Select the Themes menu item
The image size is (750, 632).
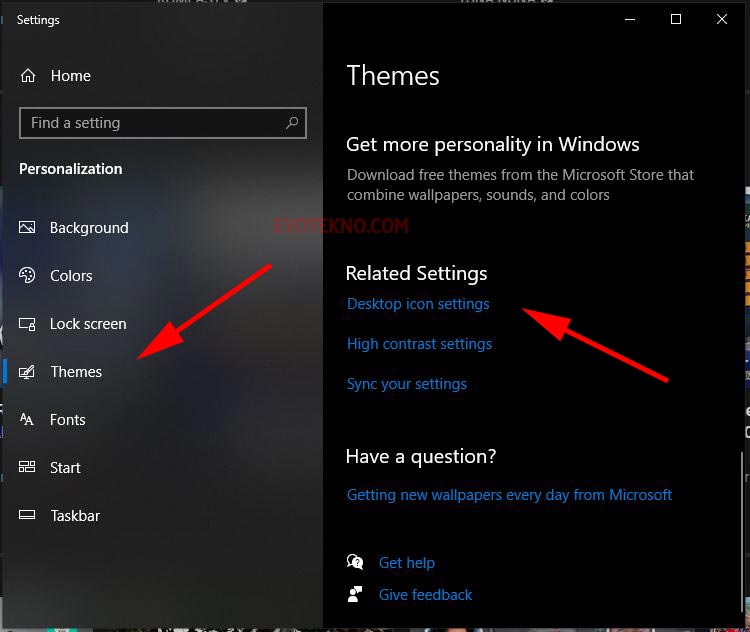76,372
